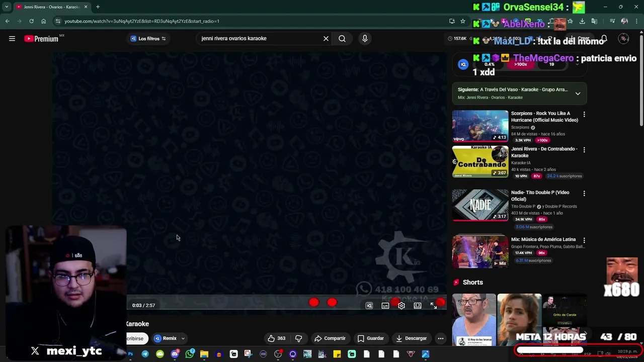Image resolution: width=644 pixels, height=362 pixels.
Task: Bookmark this page with star
Action: pyautogui.click(x=463, y=21)
